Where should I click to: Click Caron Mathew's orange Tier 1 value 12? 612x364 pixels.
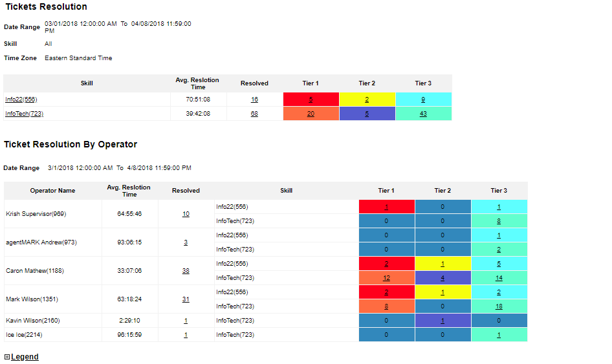point(386,278)
